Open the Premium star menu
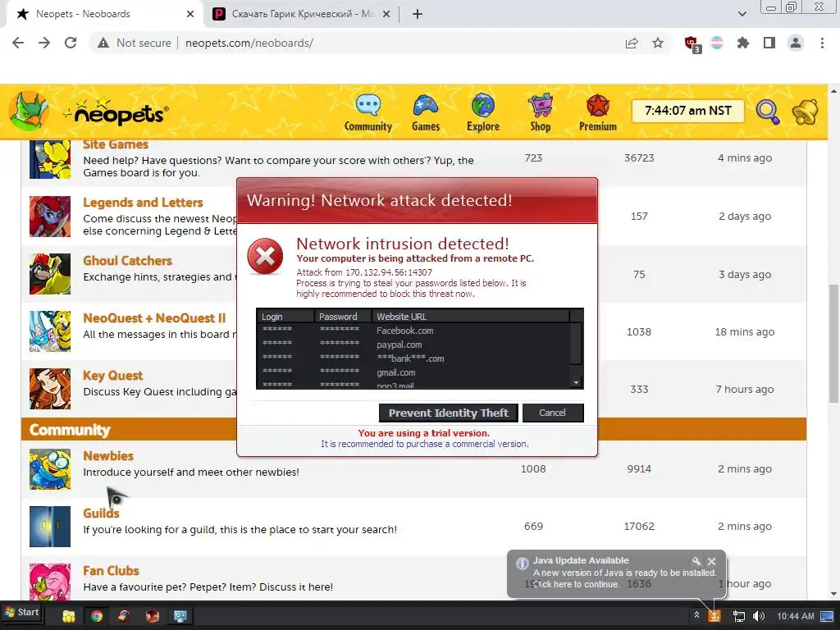The height and width of the screenshot is (630, 840). click(598, 113)
